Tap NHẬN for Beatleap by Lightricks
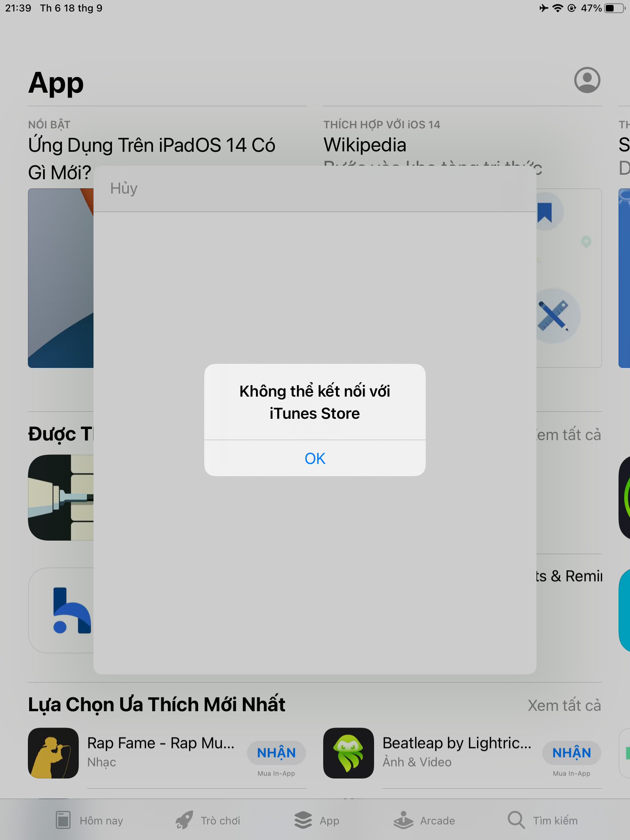Viewport: 630px width, 840px height. 572,753
